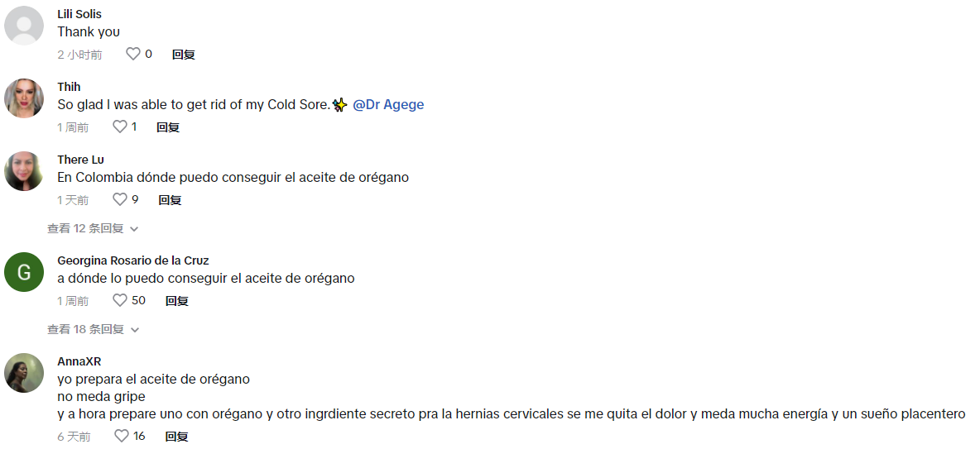This screenshot has width=980, height=449.
Task: Reply to AnnaXR's comment
Action: point(176,437)
